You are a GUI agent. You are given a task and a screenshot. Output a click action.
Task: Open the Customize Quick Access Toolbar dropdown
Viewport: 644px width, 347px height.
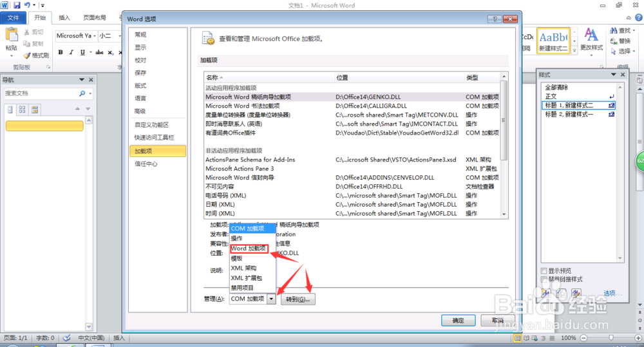tap(43, 5)
